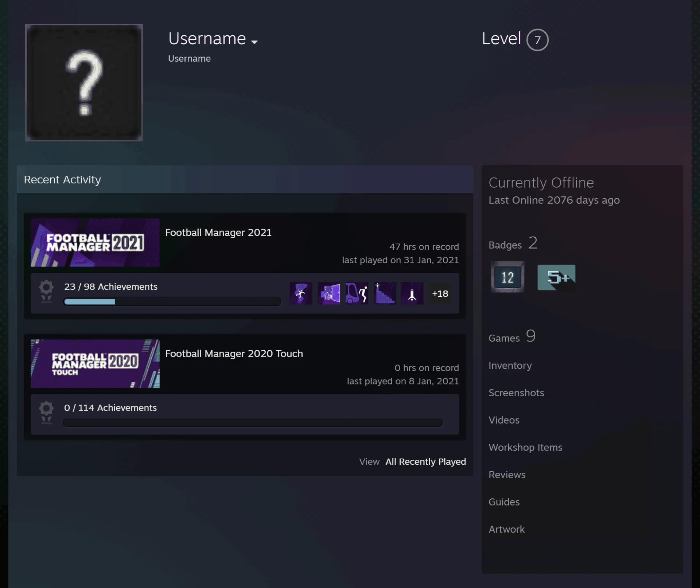The width and height of the screenshot is (700, 588).
Task: Select the forklift and walking figure achievement icon
Action: (x=357, y=293)
